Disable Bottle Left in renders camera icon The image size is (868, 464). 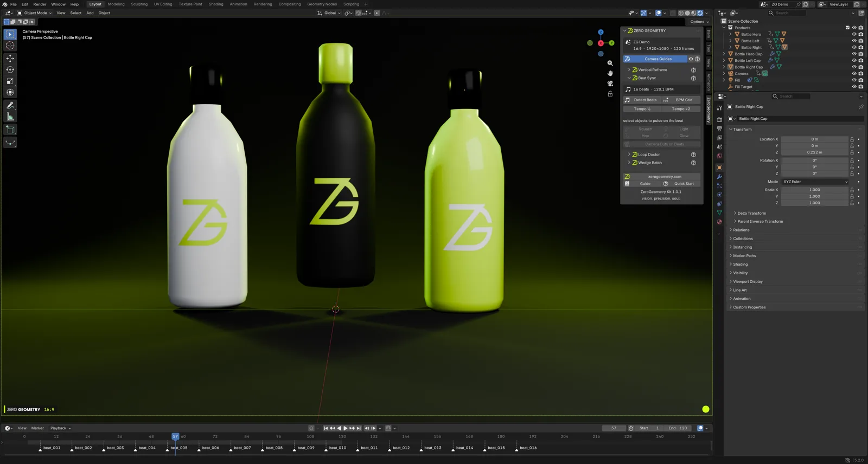[x=861, y=41]
